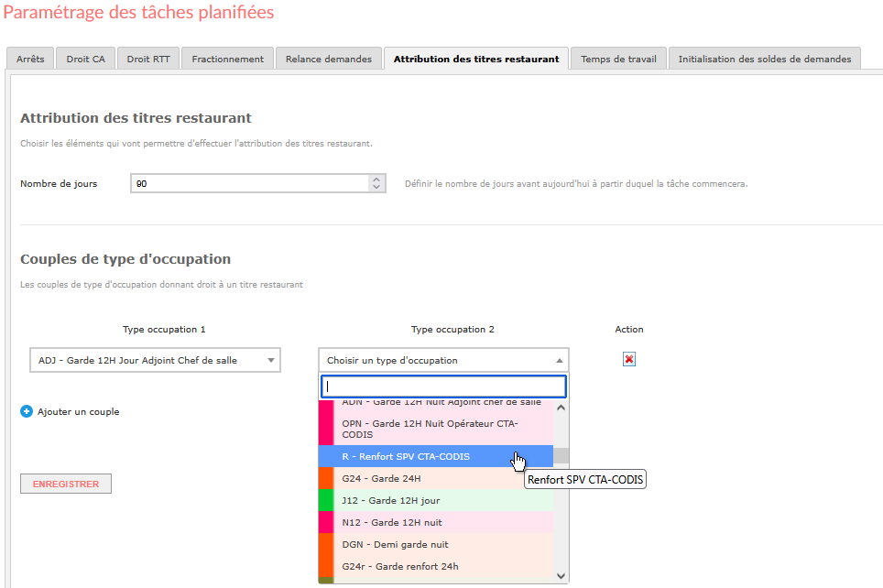Choose N12 - Garde 12H nuit option
This screenshot has width=883, height=588.
(x=436, y=522)
